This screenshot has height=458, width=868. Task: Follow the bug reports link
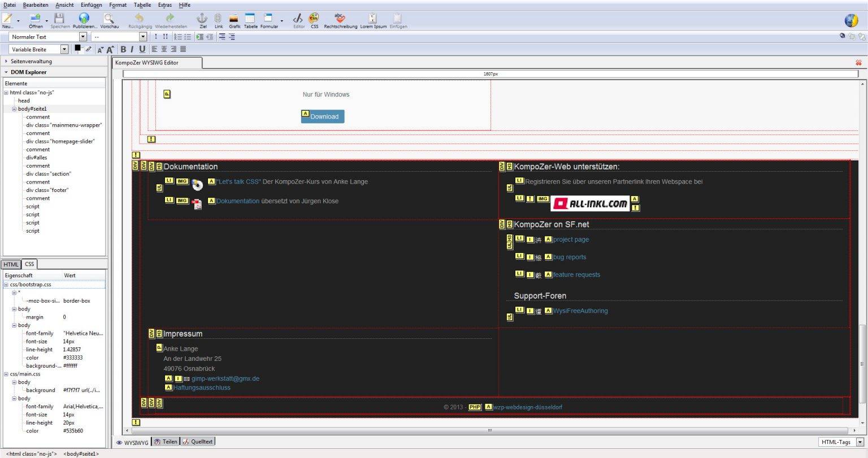(x=569, y=257)
